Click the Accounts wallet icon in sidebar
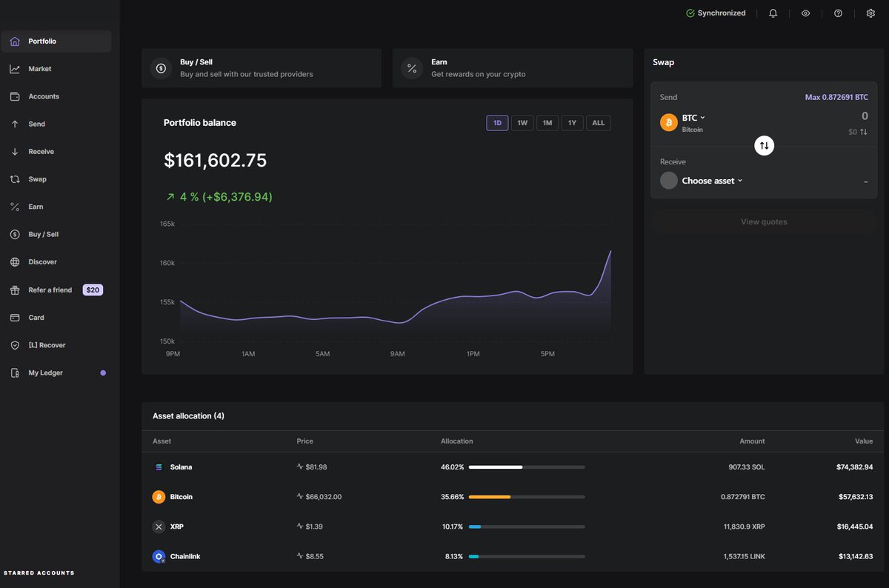 point(15,96)
